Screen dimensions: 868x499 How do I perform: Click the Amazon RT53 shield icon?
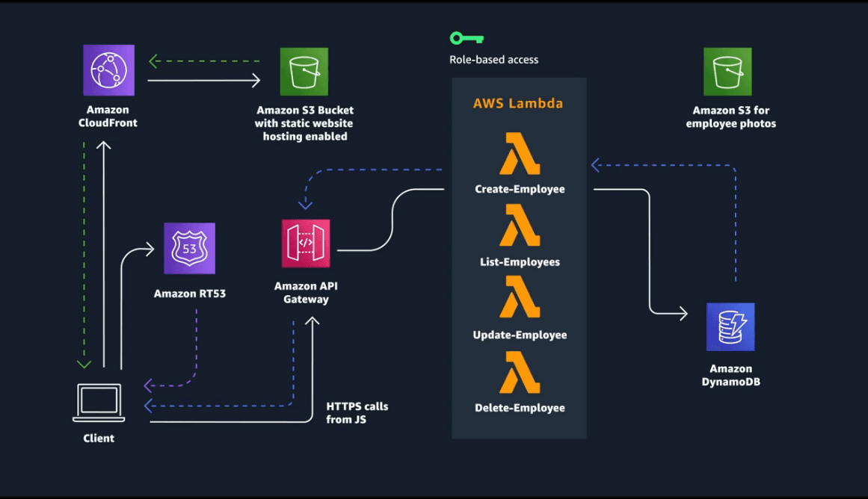click(190, 249)
